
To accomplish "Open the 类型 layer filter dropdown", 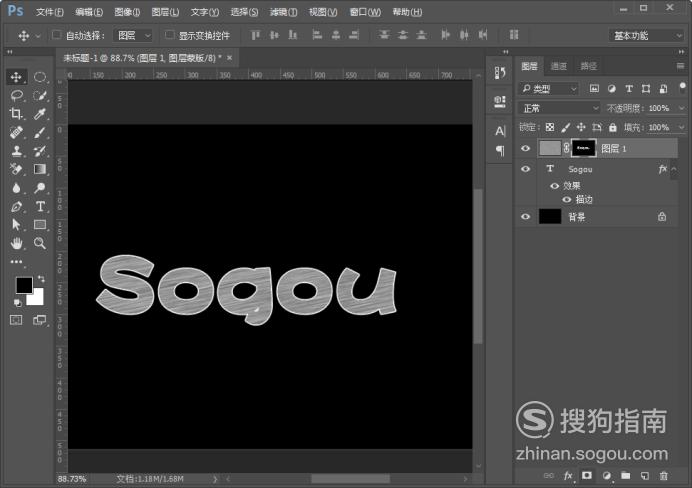I will [x=548, y=89].
